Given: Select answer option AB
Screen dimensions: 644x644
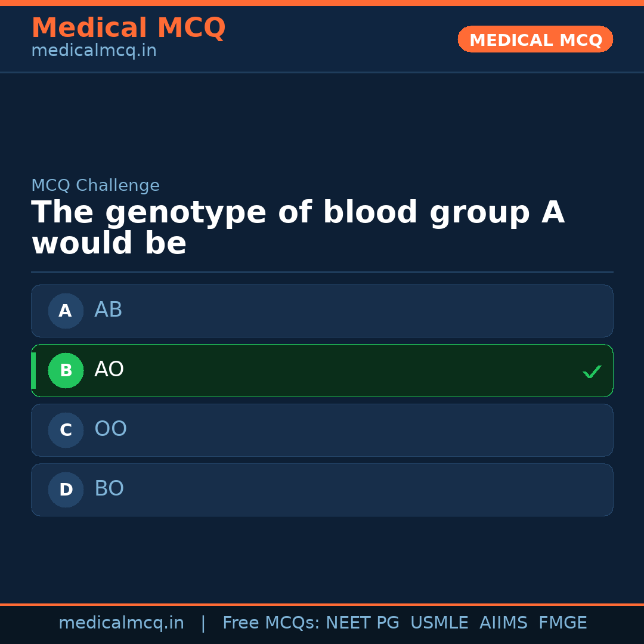Looking at the screenshot, I should coord(322,311).
